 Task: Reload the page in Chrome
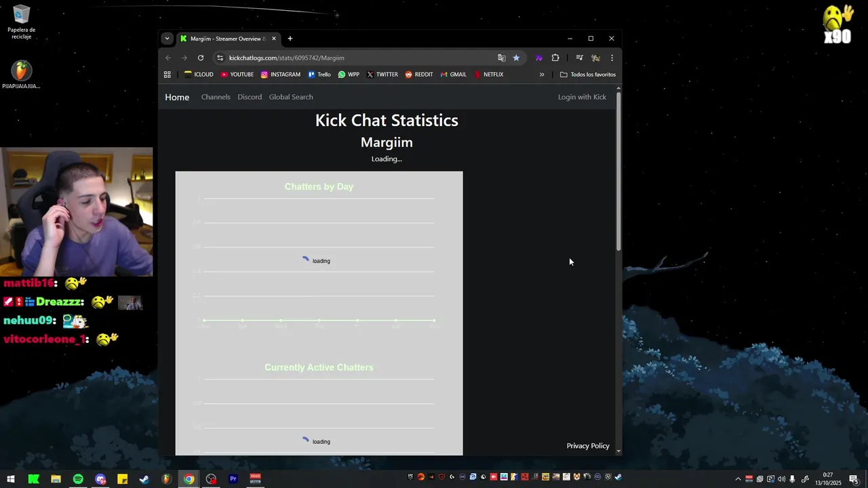point(201,58)
